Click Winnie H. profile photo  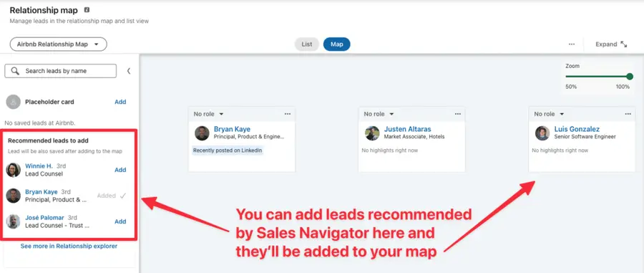pos(13,170)
